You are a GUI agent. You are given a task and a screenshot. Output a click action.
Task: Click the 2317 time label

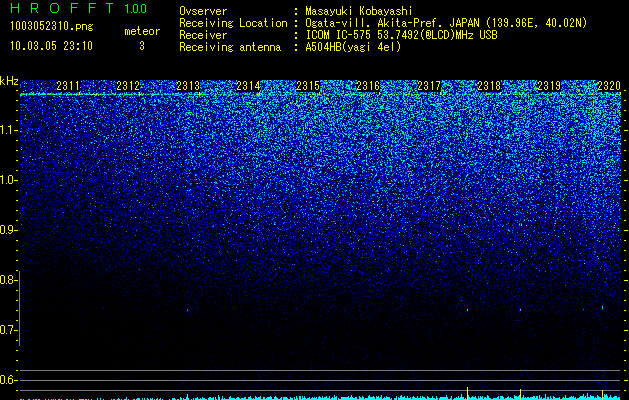pos(429,86)
